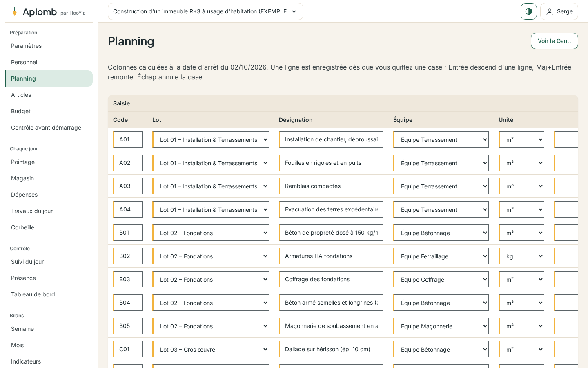Open Paramètres in the sidebar
The image size is (588, 368).
click(x=49, y=46)
